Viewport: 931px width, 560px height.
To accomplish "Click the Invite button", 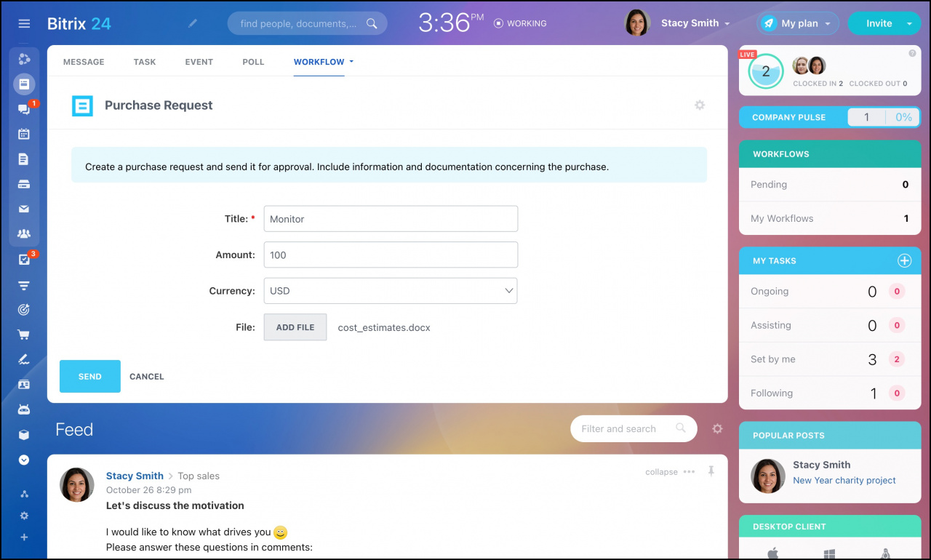I will (879, 23).
